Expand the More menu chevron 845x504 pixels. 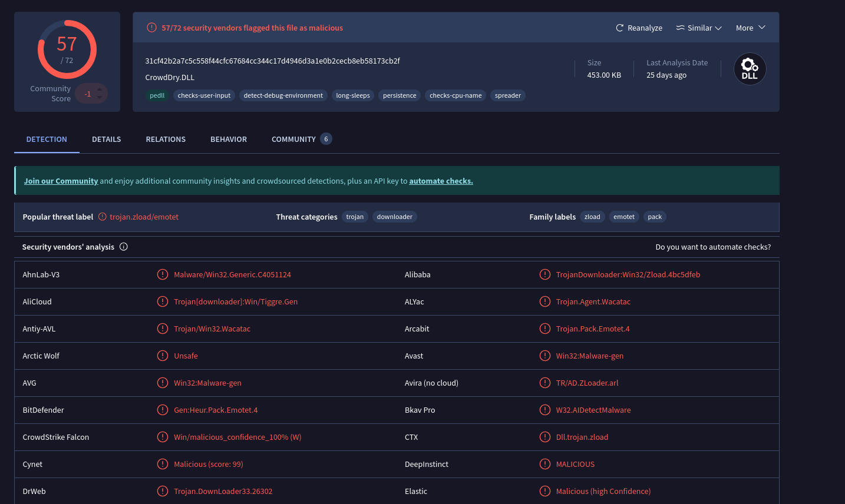click(762, 28)
